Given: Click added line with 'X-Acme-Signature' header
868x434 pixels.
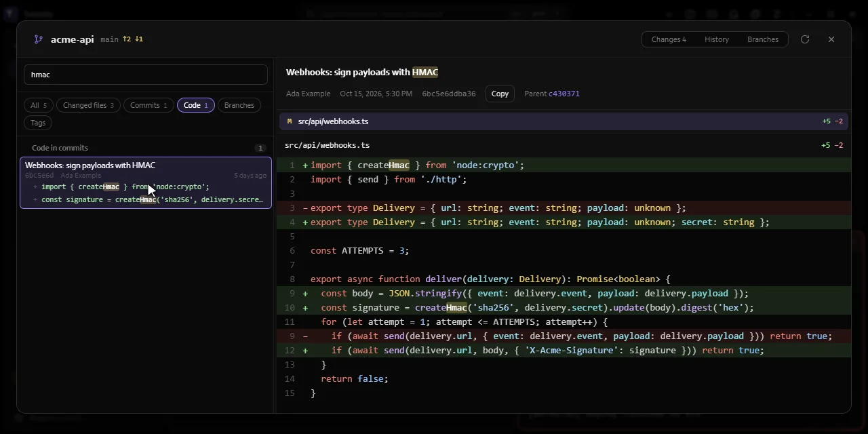Looking at the screenshot, I should (564, 350).
